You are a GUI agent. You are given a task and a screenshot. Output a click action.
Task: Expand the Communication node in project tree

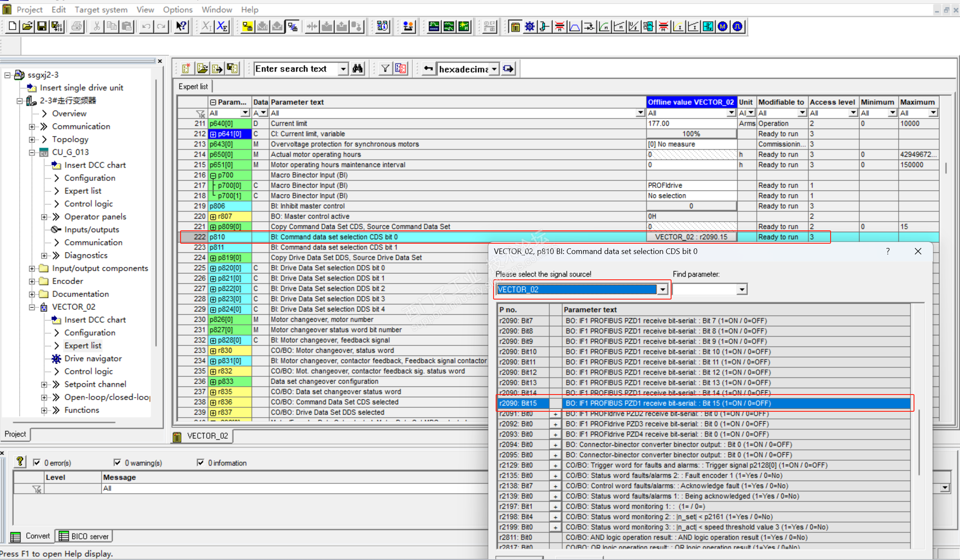tap(32, 126)
